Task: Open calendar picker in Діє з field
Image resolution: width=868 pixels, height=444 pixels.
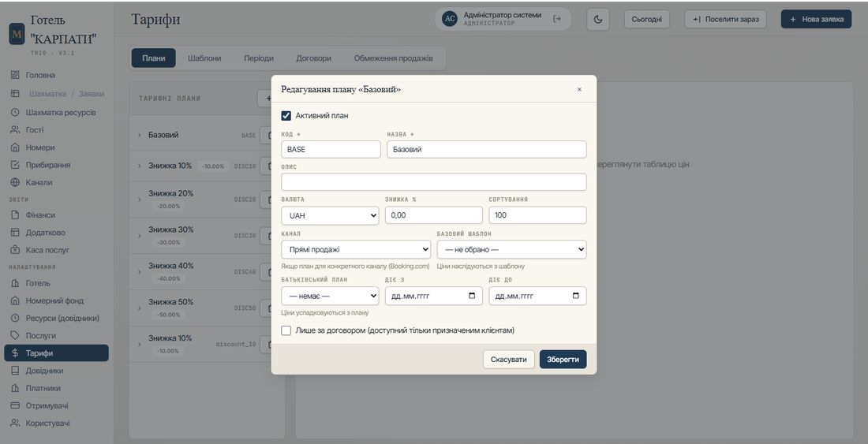Action: point(472,296)
